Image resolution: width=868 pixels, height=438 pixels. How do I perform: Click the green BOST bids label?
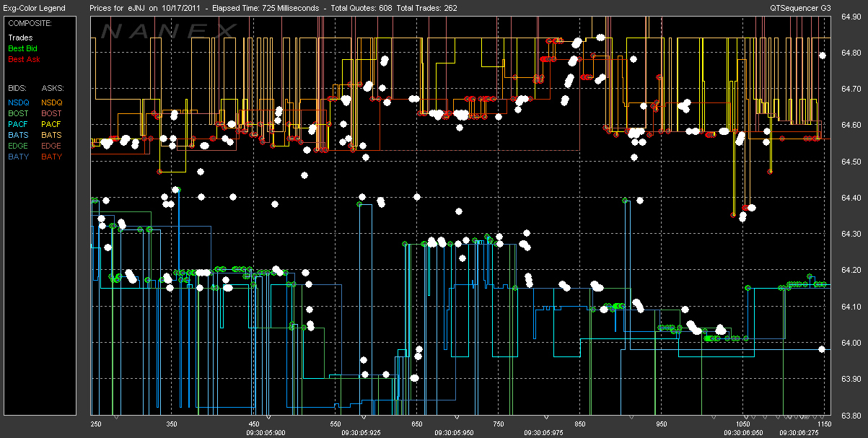(19, 113)
